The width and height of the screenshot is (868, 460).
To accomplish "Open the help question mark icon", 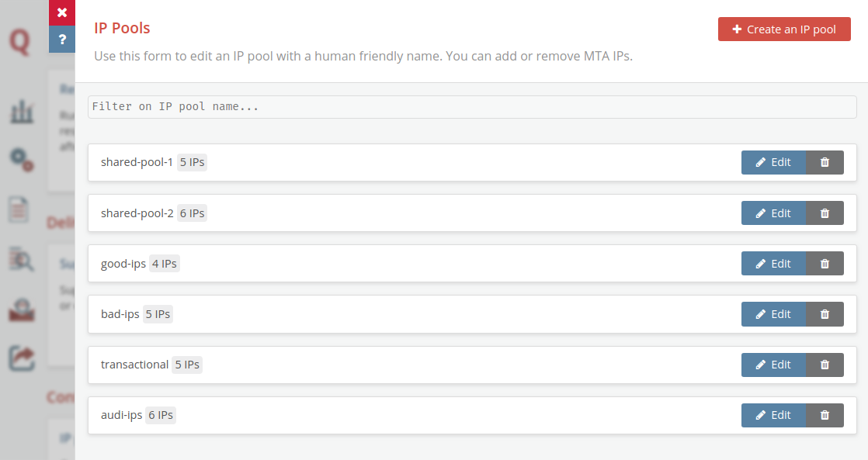I will 62,39.
